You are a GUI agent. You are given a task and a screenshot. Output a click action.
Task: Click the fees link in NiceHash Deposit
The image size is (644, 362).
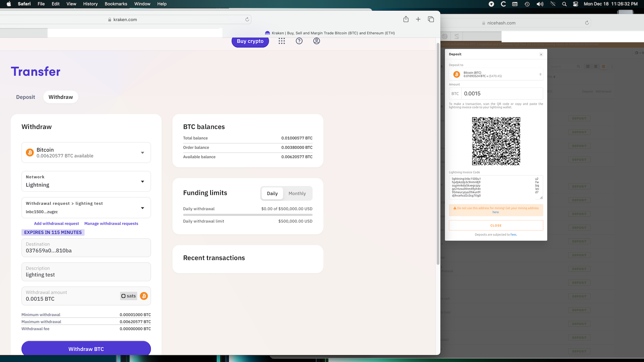tap(513, 235)
